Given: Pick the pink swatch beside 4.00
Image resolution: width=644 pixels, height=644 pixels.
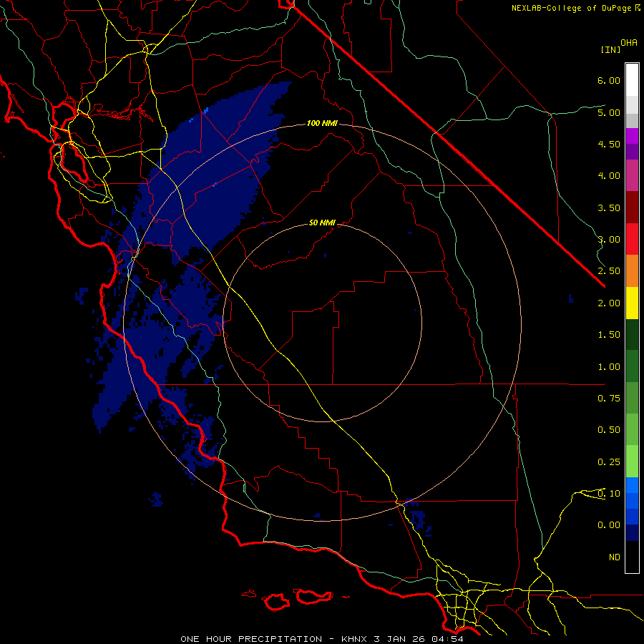Looking at the screenshot, I should click(632, 176).
